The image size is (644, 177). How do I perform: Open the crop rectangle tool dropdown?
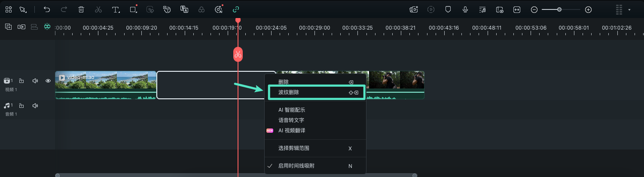pos(134,9)
